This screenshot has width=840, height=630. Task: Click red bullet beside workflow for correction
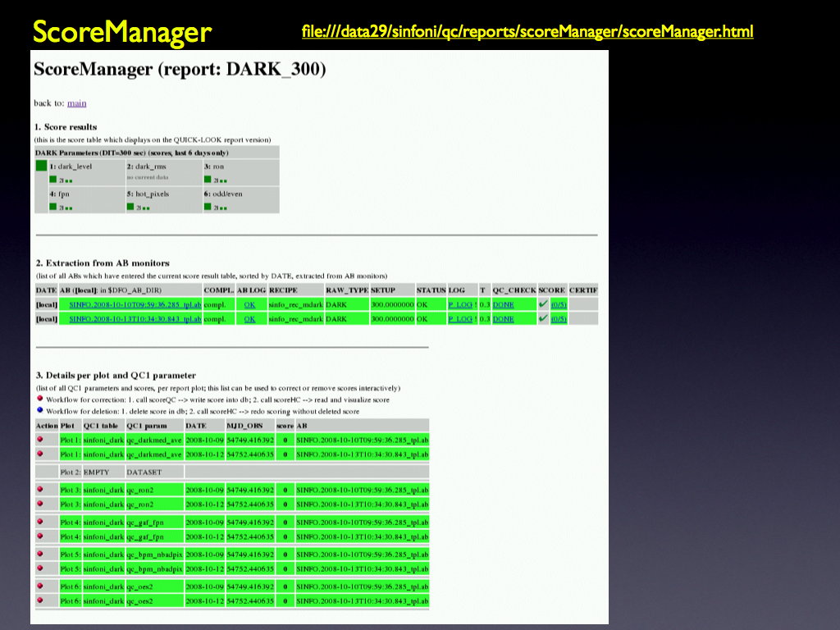39,399
